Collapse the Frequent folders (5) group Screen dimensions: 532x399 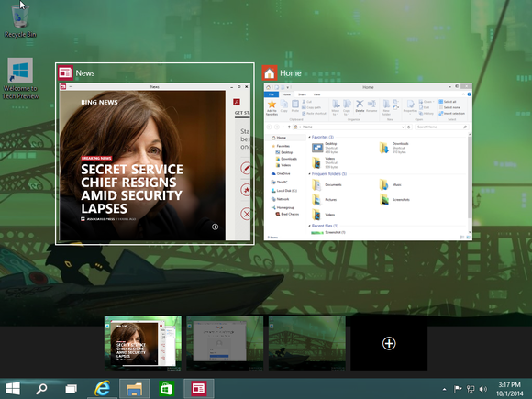pos(309,174)
